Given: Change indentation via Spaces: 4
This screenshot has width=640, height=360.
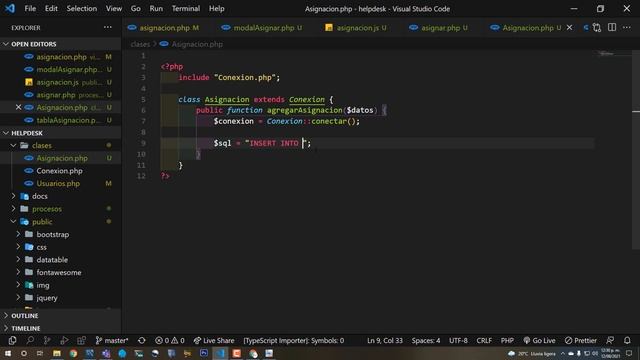Looking at the screenshot, I should (x=426, y=340).
